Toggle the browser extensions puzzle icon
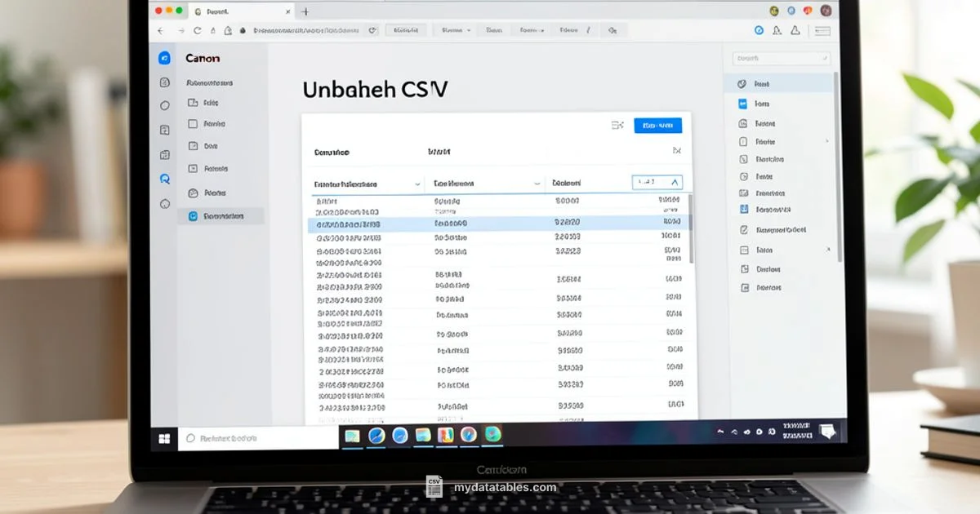 pyautogui.click(x=612, y=29)
